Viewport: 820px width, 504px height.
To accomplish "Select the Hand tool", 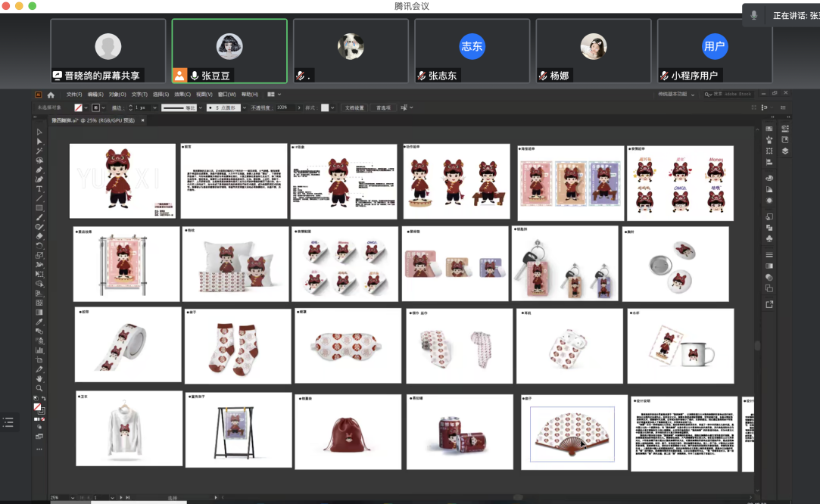I will point(39,378).
